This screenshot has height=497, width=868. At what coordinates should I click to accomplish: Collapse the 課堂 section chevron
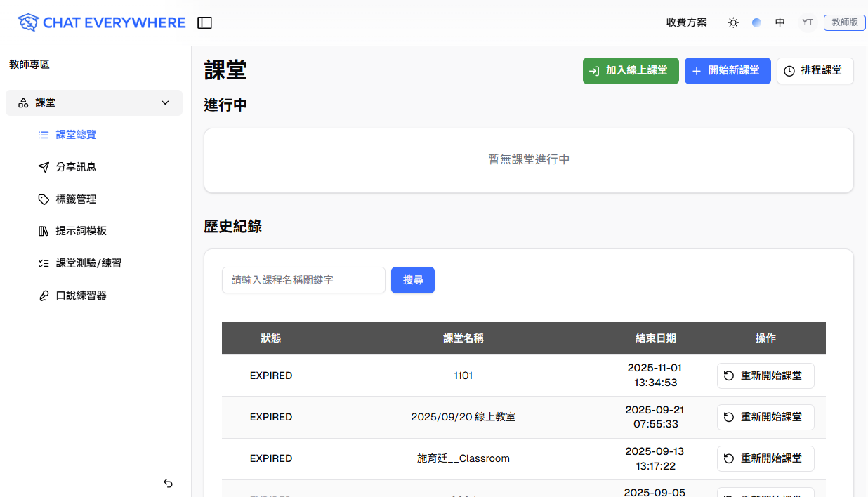(166, 102)
